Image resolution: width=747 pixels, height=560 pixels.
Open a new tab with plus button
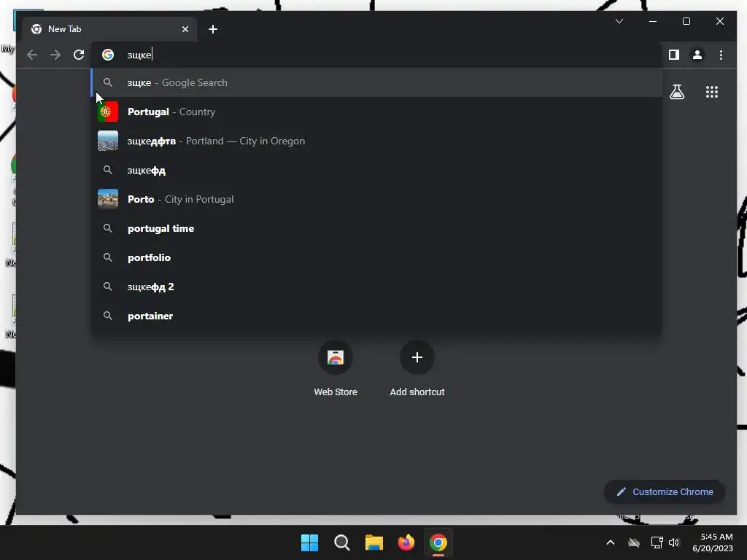coord(213,29)
